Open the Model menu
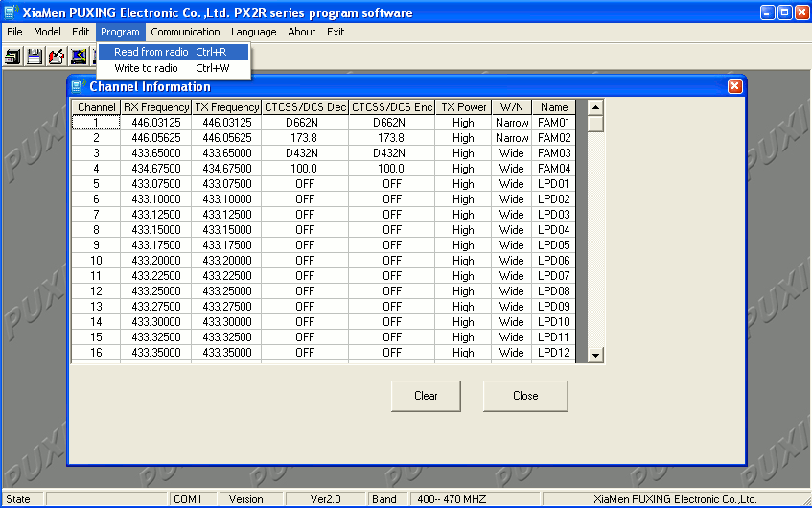 47,32
